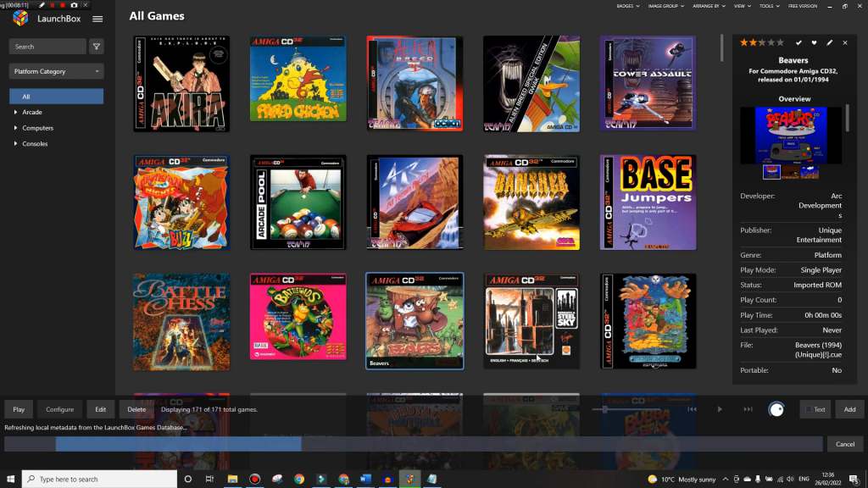Viewport: 868px width, 488px height.
Task: Open the Badges menu
Action: (628, 6)
